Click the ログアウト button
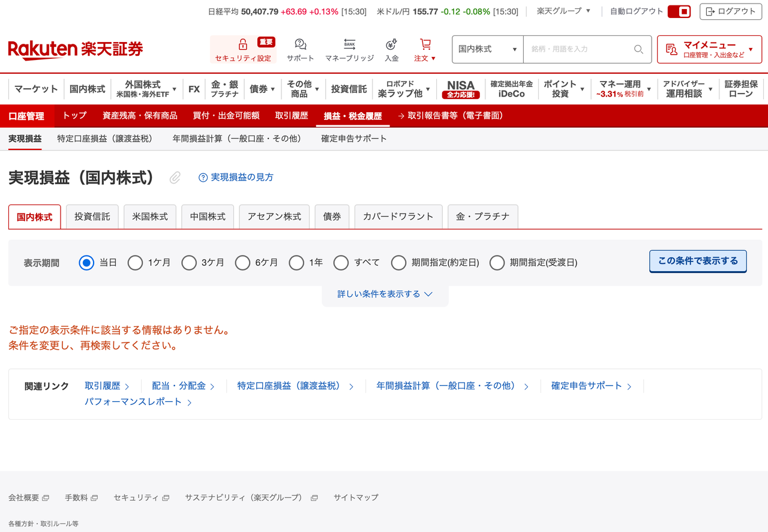This screenshot has height=532, width=768. 731,11
